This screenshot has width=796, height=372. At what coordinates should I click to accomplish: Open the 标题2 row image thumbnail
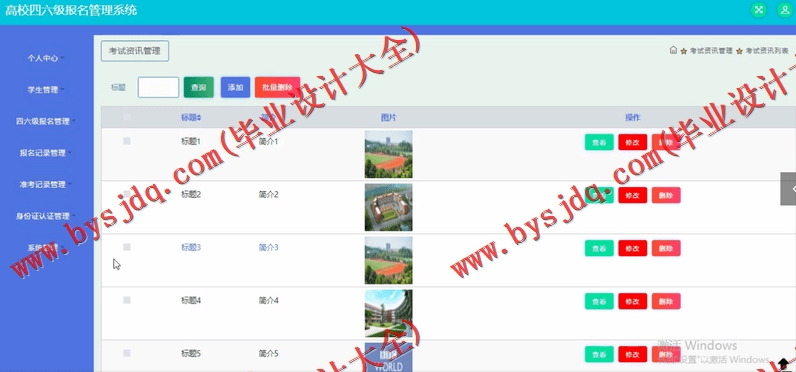(x=388, y=207)
